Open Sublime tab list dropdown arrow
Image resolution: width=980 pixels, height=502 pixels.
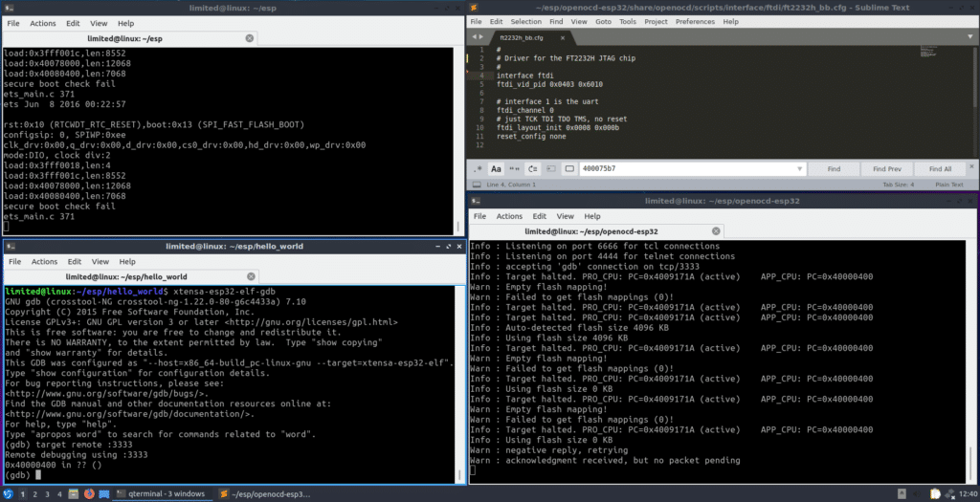click(x=970, y=37)
